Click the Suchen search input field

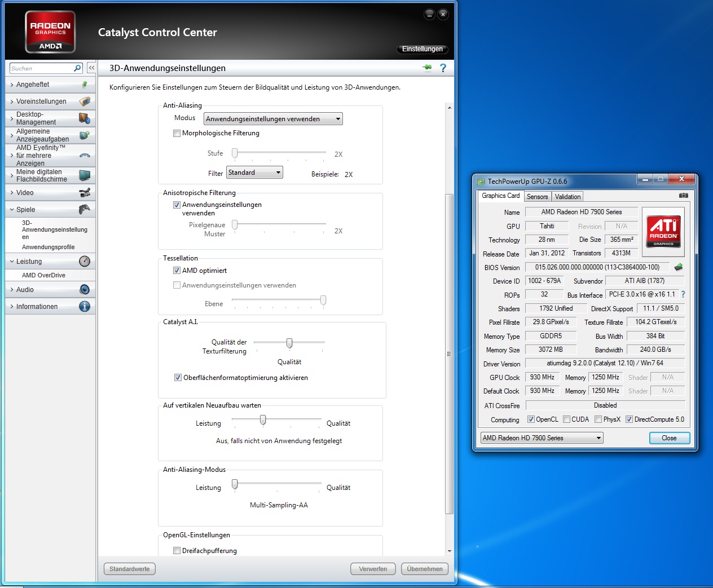click(42, 68)
